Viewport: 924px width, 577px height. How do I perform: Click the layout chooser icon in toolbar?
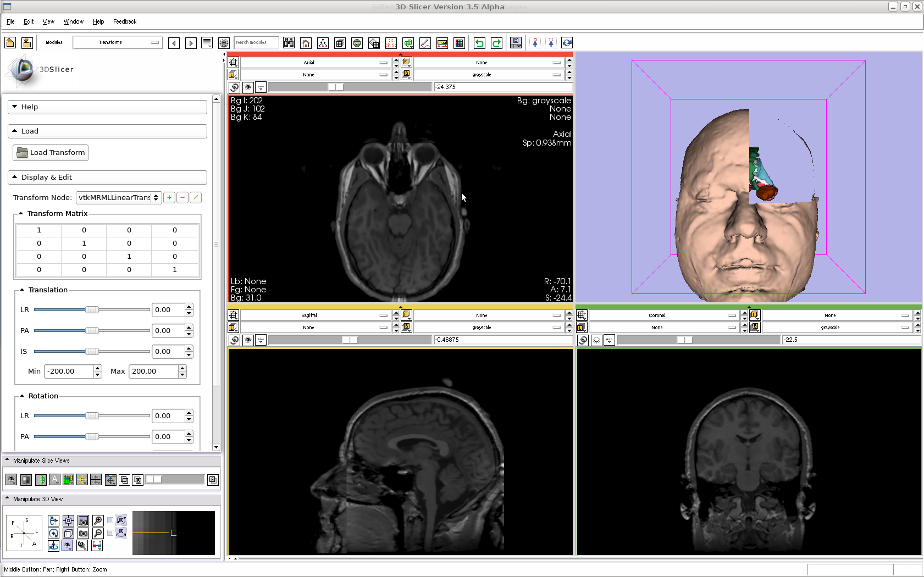tap(516, 43)
